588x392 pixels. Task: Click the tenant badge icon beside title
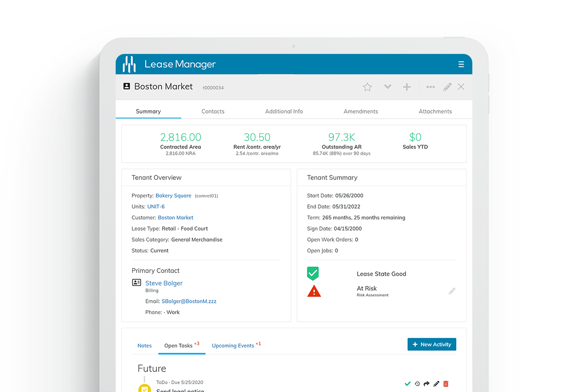[x=126, y=86]
